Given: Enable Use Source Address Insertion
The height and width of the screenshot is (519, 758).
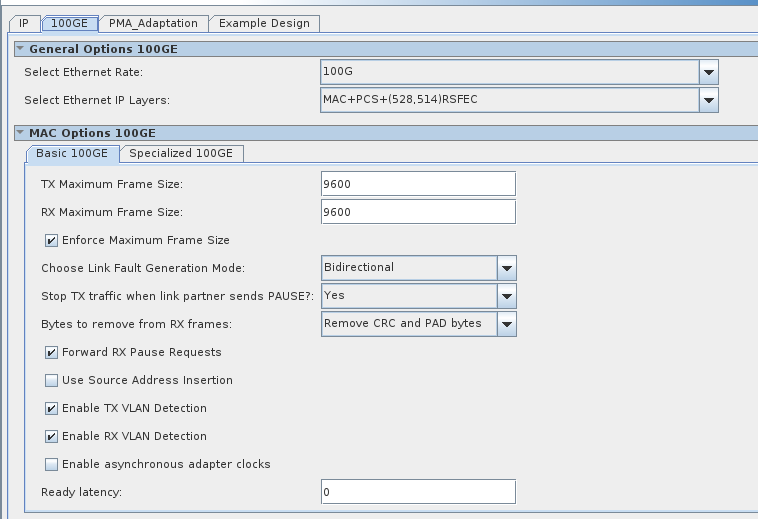Looking at the screenshot, I should [x=51, y=380].
